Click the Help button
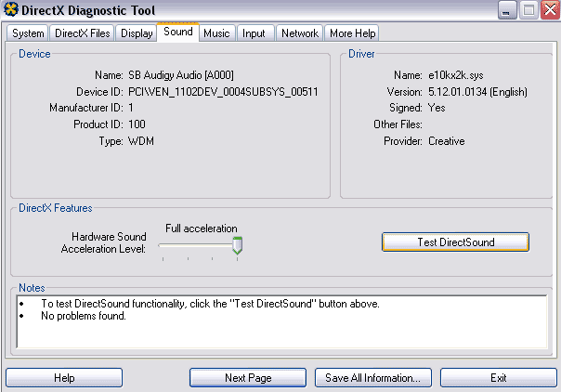Viewport: 561px width, 392px height. click(64, 378)
